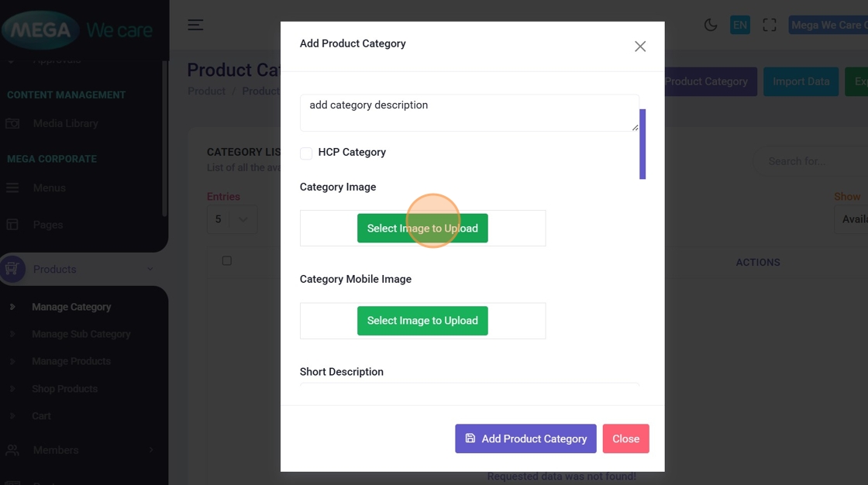Viewport: 868px width, 485px height.
Task: Click the Pages sidebar icon
Action: 12,225
